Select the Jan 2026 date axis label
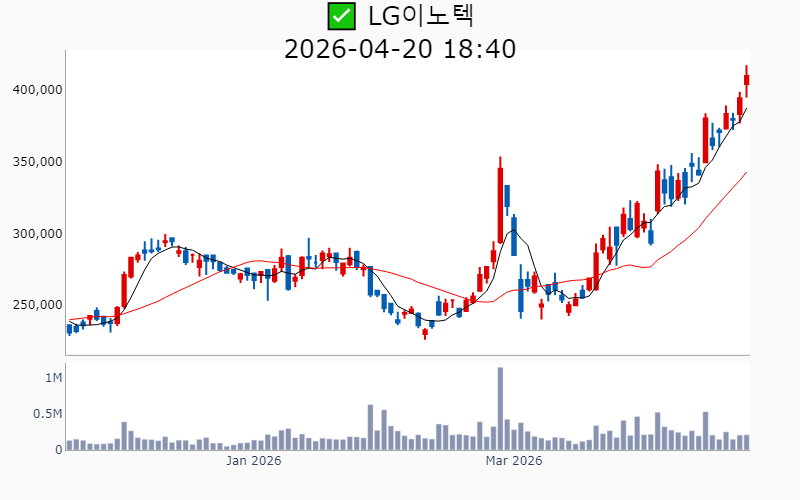Screen dimensions: 800x500 click(253, 461)
